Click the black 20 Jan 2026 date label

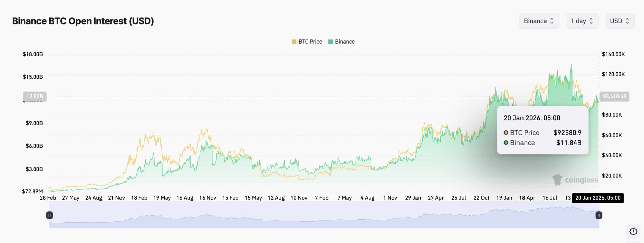(x=598, y=198)
